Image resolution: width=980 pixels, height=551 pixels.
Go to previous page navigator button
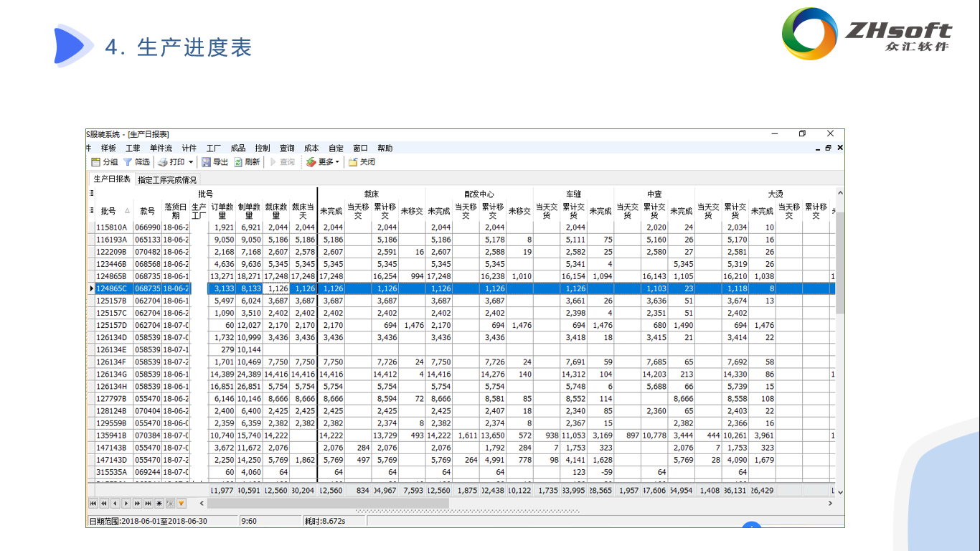104,504
